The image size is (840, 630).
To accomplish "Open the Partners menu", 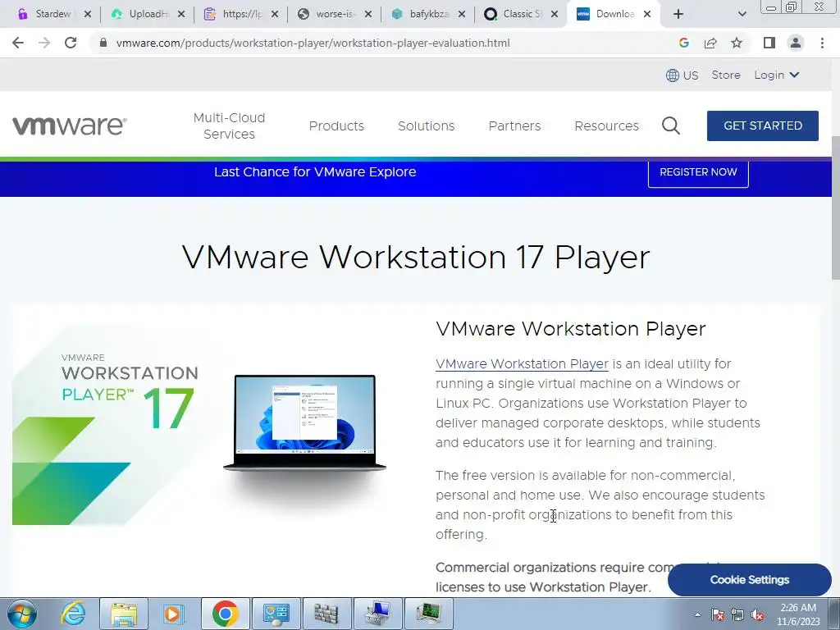I will click(x=514, y=126).
